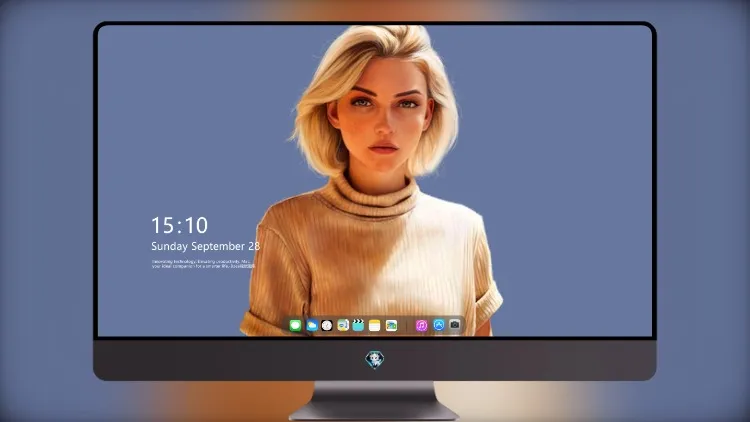Open the yellow Notes app in dock

click(375, 325)
